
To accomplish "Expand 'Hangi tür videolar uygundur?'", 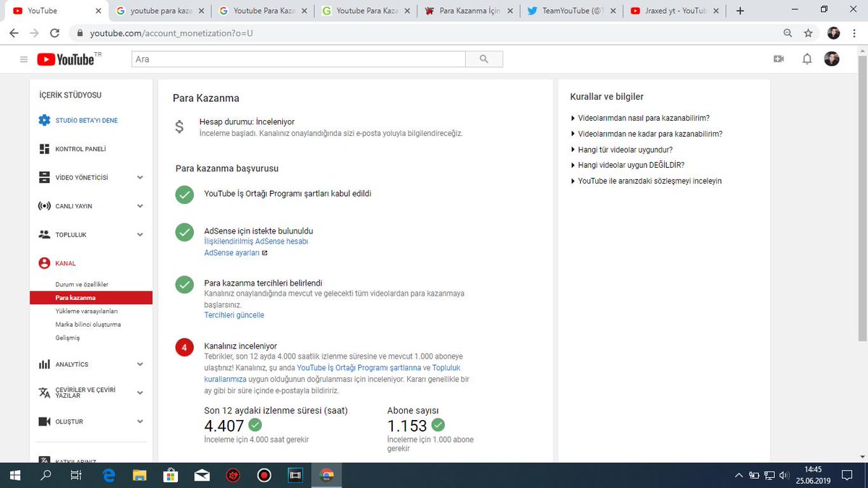I will [621, 150].
